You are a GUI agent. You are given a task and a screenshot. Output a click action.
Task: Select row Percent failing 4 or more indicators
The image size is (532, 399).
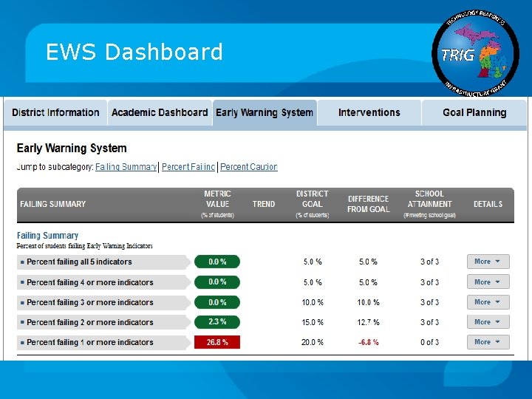pos(103,282)
